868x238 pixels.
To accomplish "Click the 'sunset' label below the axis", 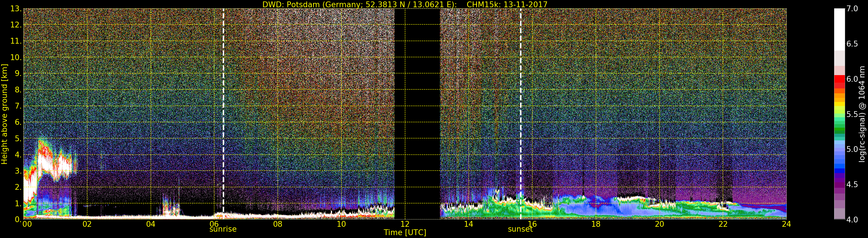I will [520, 229].
